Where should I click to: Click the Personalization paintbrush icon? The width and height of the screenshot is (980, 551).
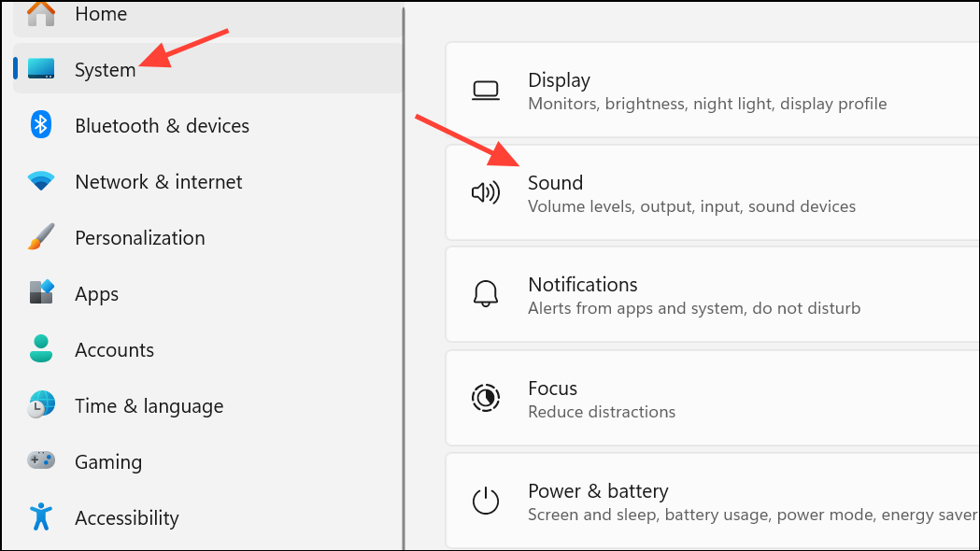click(41, 237)
